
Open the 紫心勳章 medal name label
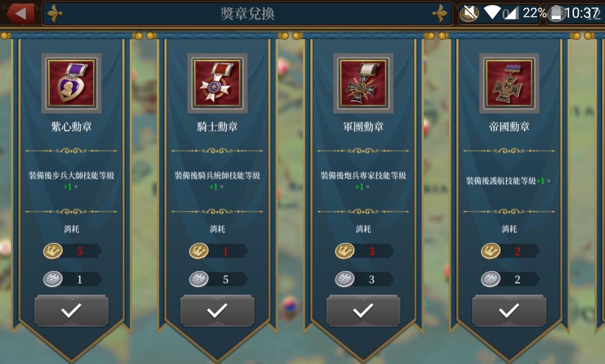(x=71, y=127)
